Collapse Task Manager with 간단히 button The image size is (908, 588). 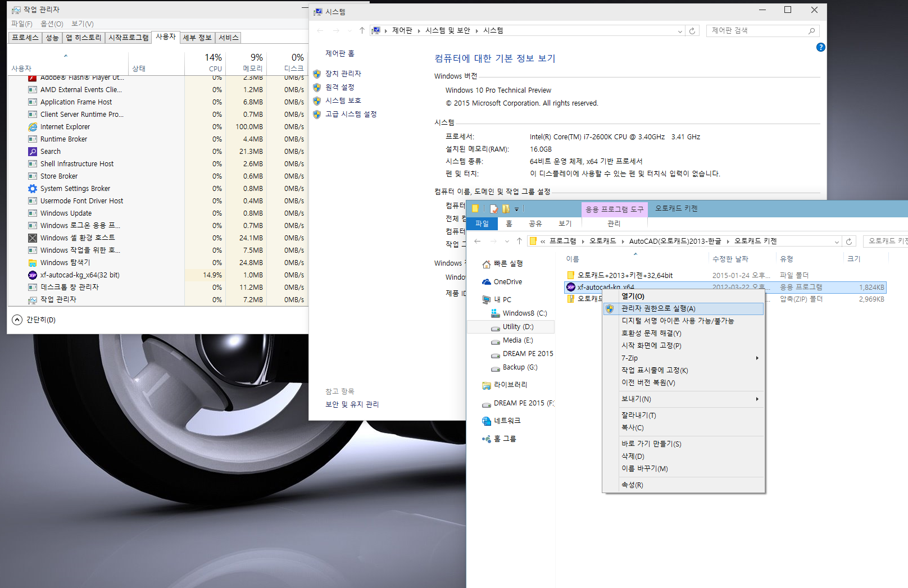click(34, 320)
